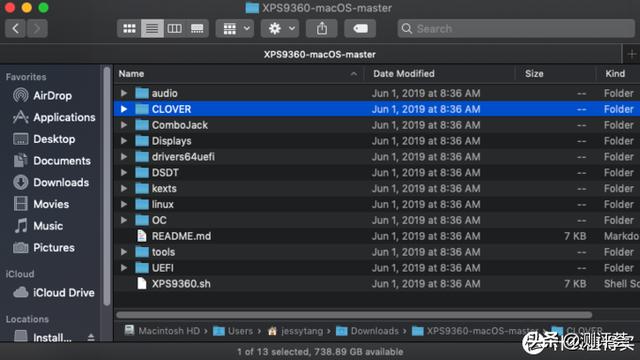
Task: Select list view toggle button
Action: [152, 29]
